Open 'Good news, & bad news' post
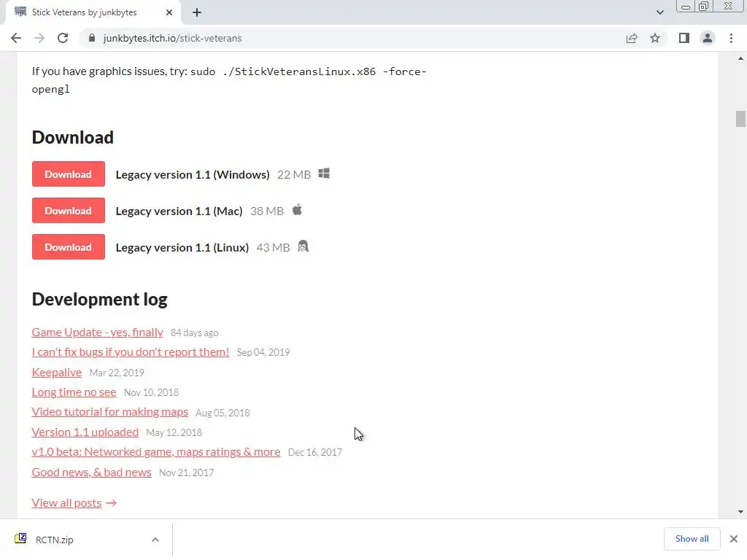 coord(91,472)
